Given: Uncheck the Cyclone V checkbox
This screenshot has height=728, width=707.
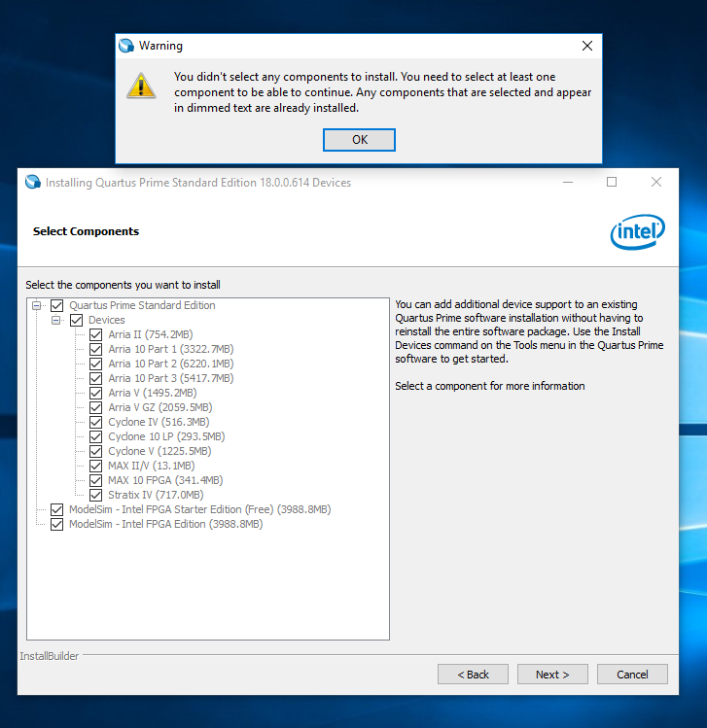Looking at the screenshot, I should (x=95, y=451).
